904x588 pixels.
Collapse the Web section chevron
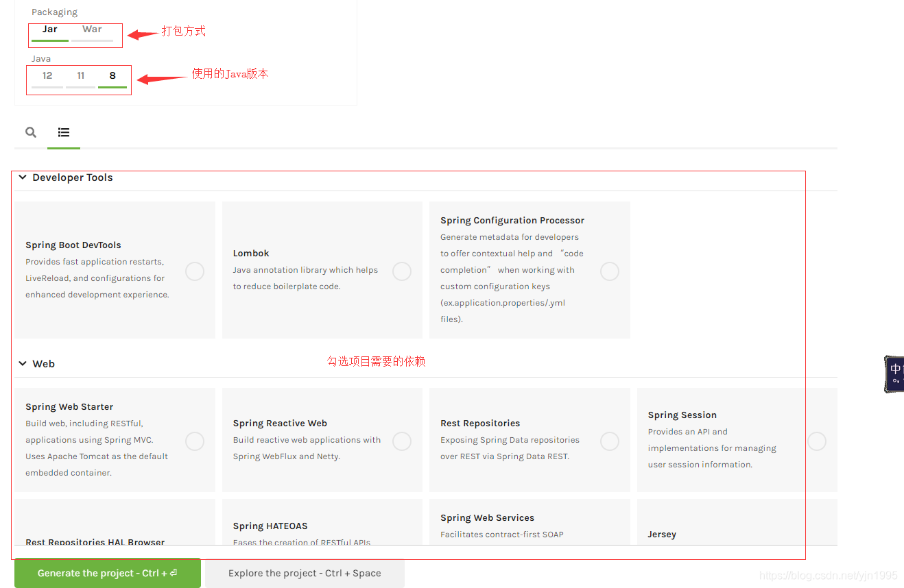coord(23,364)
